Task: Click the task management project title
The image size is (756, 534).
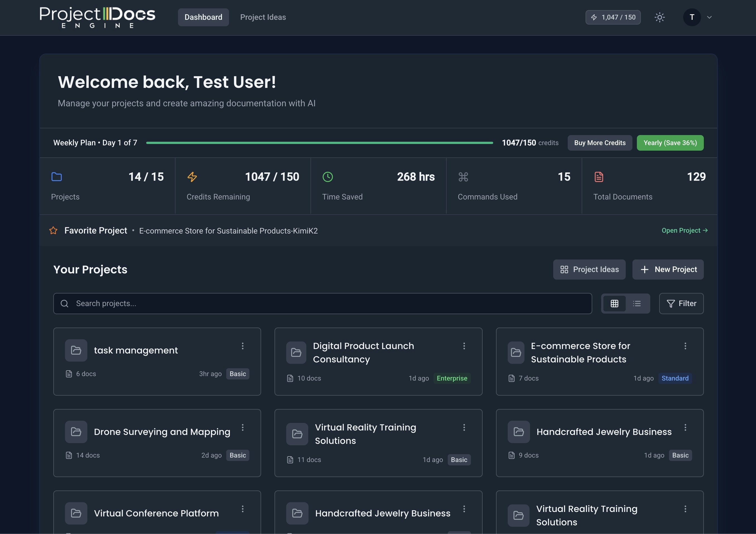Action: click(x=136, y=350)
